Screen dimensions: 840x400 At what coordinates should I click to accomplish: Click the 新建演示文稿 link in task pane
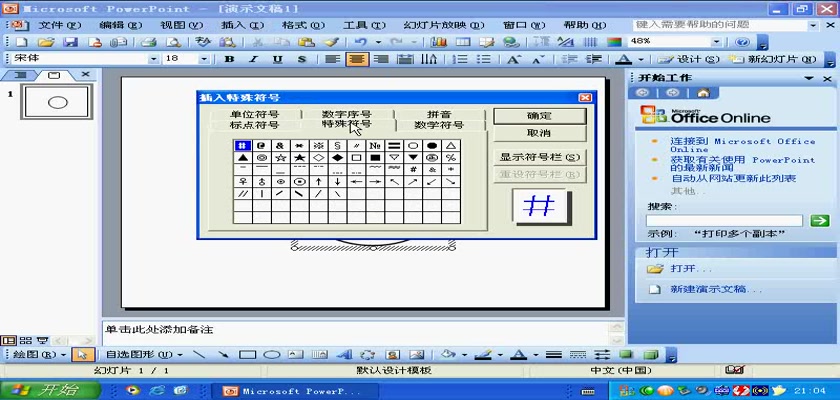(x=716, y=289)
